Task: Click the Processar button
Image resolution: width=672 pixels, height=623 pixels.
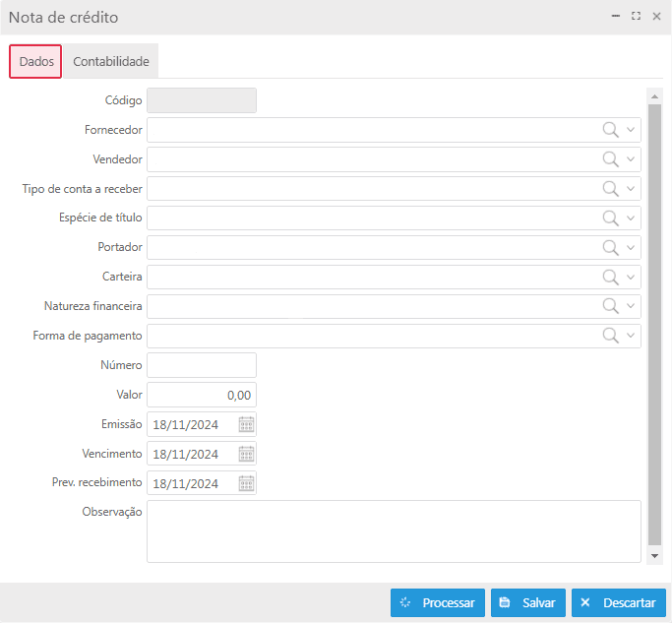Action: pyautogui.click(x=437, y=603)
